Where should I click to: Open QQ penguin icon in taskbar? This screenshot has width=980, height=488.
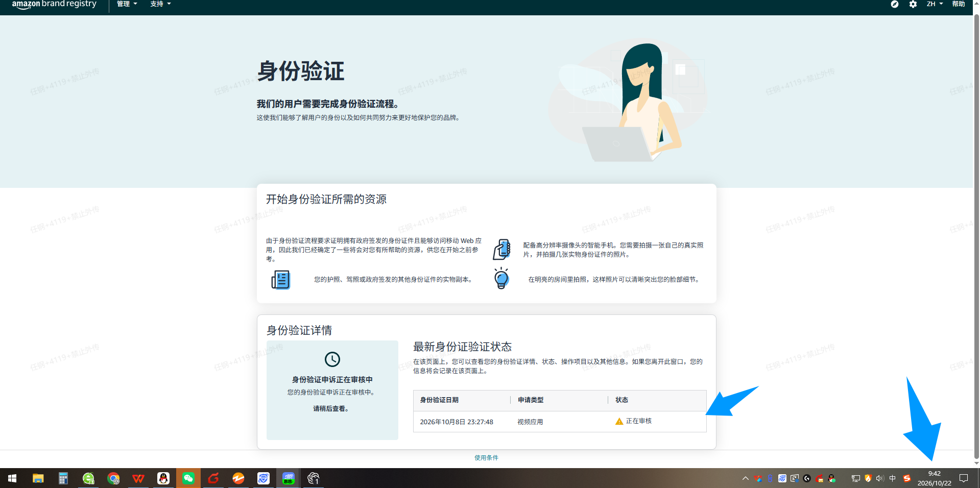[163, 478]
